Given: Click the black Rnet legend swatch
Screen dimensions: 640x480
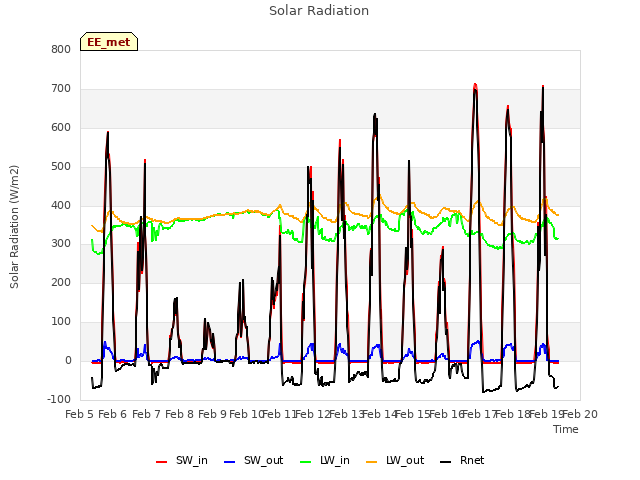Looking at the screenshot, I should 446,462.
